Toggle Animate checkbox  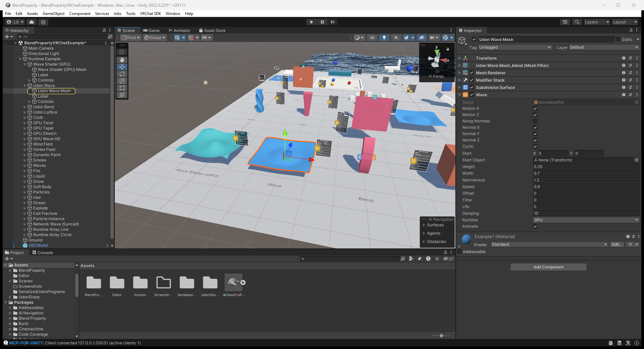[x=535, y=226]
